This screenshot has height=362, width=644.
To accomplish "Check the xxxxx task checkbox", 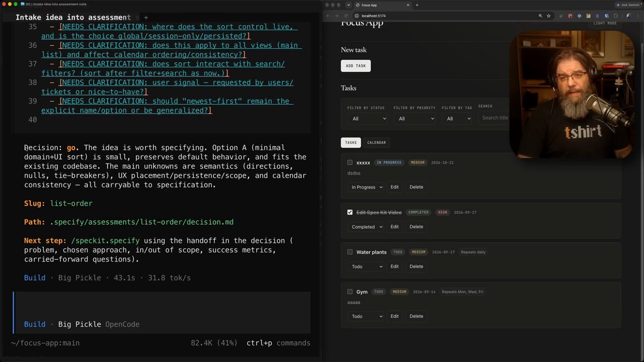I will [x=350, y=162].
